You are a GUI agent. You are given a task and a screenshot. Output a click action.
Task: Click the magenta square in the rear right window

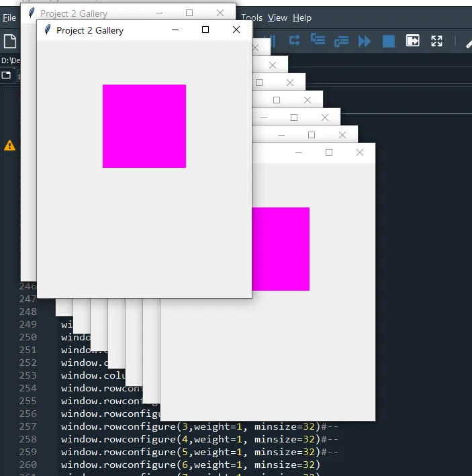281,249
